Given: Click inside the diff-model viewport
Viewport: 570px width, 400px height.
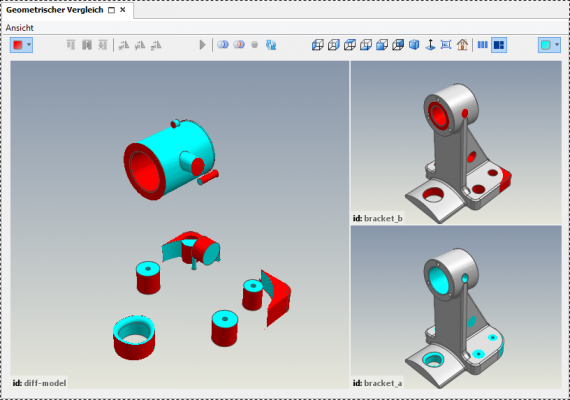Looking at the screenshot, I should [180, 225].
